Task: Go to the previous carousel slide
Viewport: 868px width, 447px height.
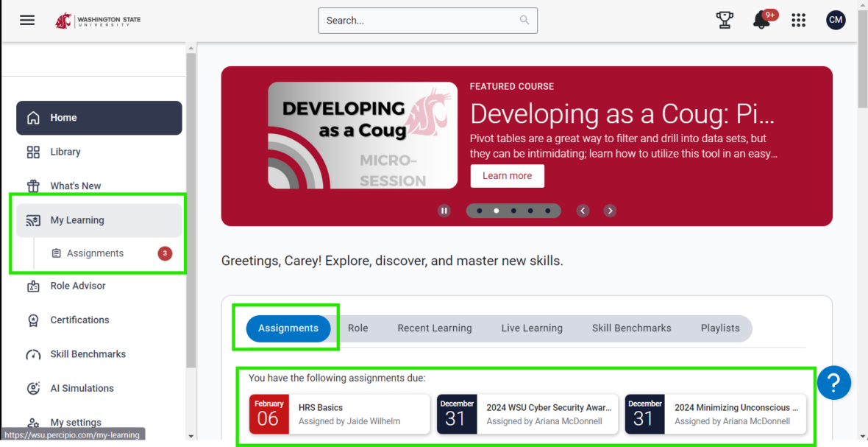Action: coord(583,211)
